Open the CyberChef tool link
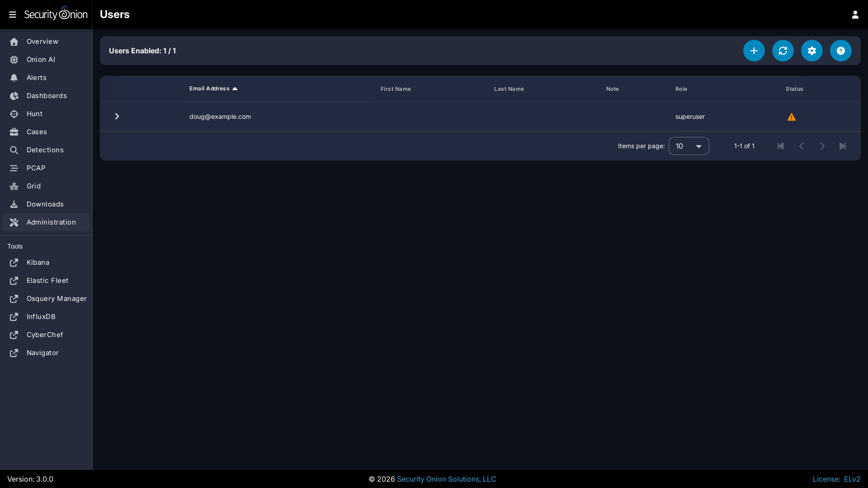Viewport: 868px width, 488px height. point(45,335)
